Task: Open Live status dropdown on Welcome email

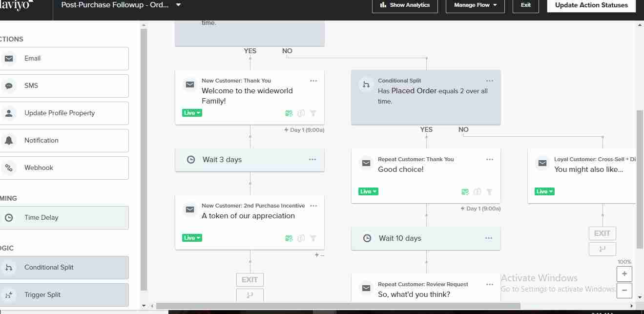Action: coord(192,113)
